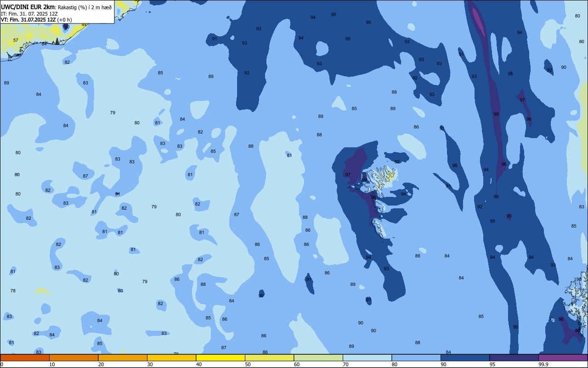The image size is (588, 368).
Task: Click the pale green 60–70 legend swatch
Action: [x=318, y=357]
